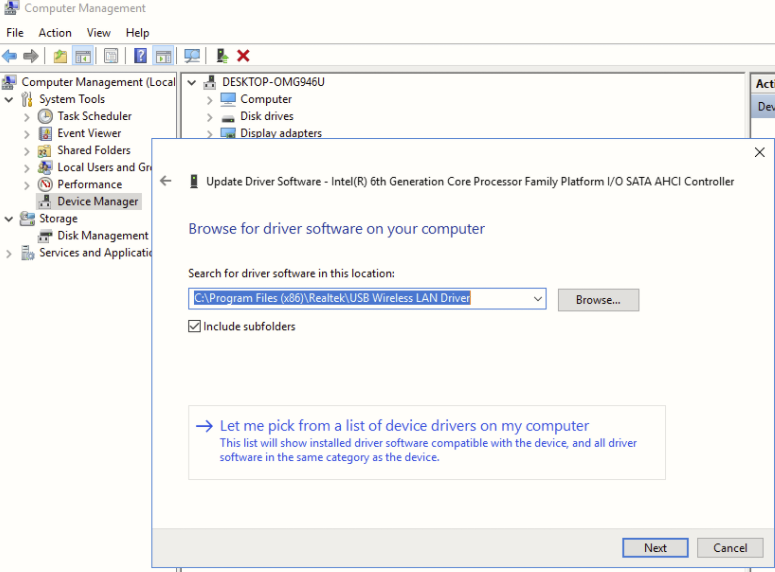Collapse the DESKTOP-OMG946U device tree
This screenshot has height=572, width=775.
tap(192, 82)
